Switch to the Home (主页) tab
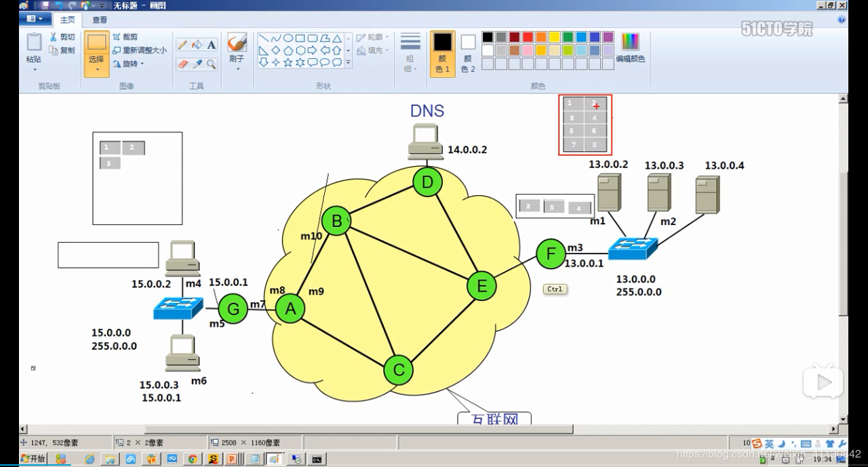This screenshot has height=467, width=868. [x=67, y=20]
